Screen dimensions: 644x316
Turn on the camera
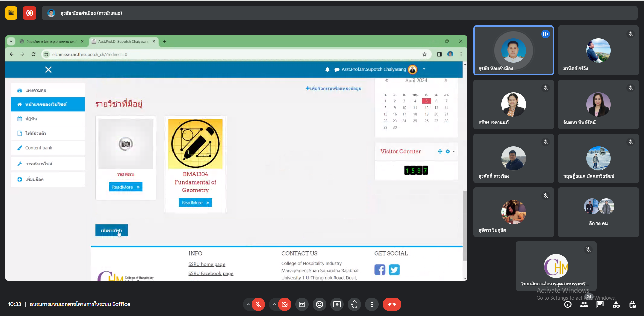pos(285,304)
